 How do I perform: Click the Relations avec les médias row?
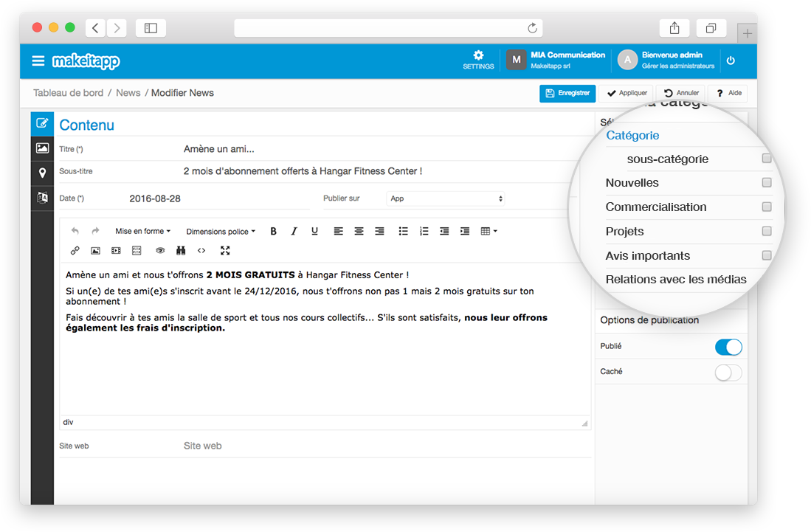point(676,280)
